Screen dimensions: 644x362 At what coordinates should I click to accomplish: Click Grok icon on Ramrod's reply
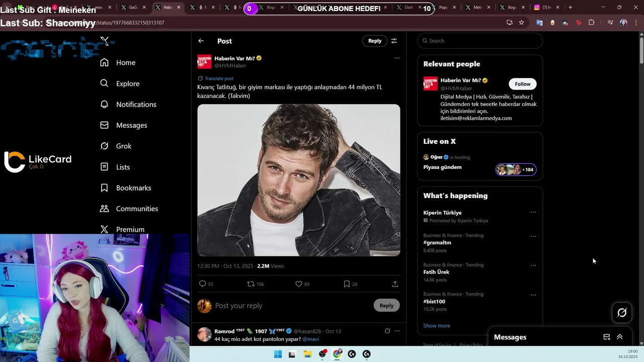point(387,331)
